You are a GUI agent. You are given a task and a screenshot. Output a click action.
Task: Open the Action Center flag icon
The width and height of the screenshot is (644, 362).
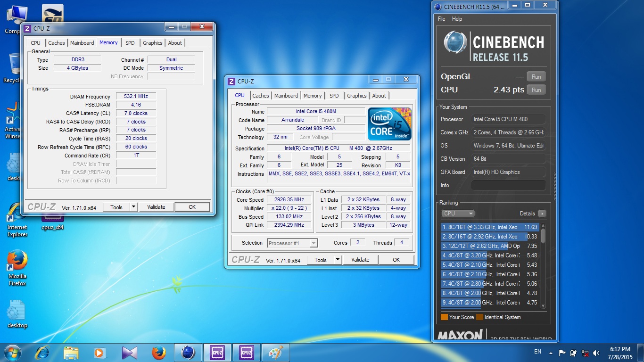562,352
